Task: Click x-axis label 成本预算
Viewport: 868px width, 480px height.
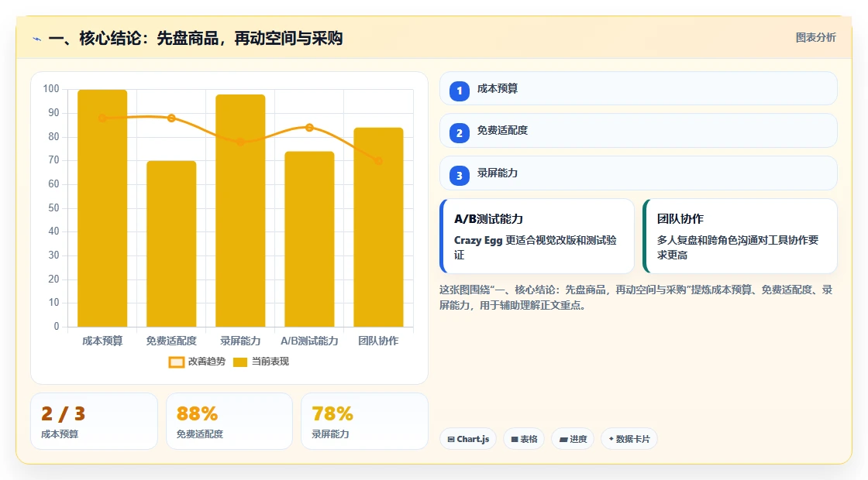Action: 102,341
